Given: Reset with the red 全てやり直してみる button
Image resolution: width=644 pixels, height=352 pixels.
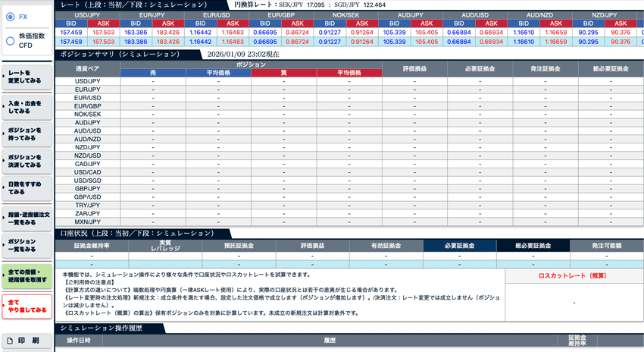Looking at the screenshot, I should coord(27,305).
